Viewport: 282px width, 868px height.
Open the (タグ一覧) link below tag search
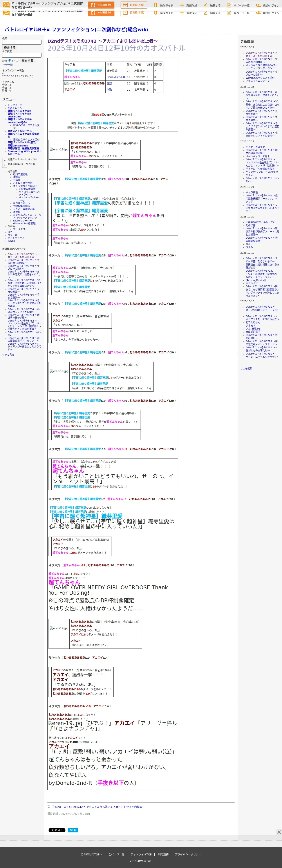point(8,64)
